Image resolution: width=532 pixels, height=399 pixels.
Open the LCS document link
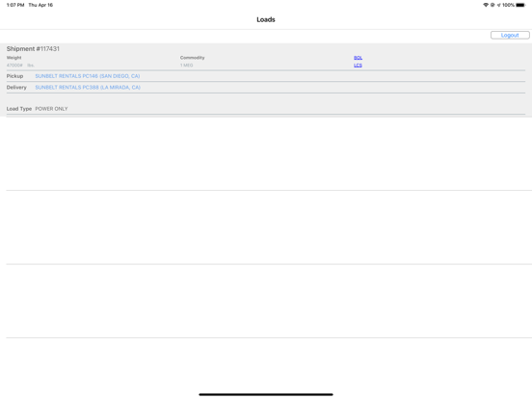tap(358, 66)
